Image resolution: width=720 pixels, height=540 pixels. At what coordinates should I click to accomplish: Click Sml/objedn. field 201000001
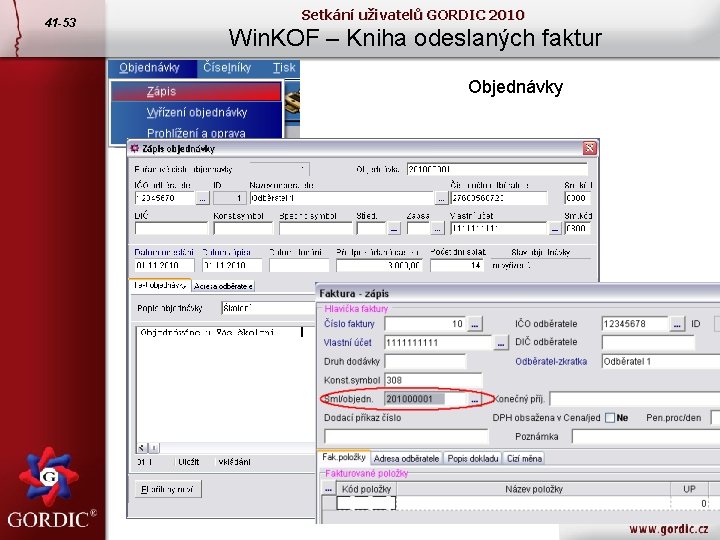click(x=425, y=399)
